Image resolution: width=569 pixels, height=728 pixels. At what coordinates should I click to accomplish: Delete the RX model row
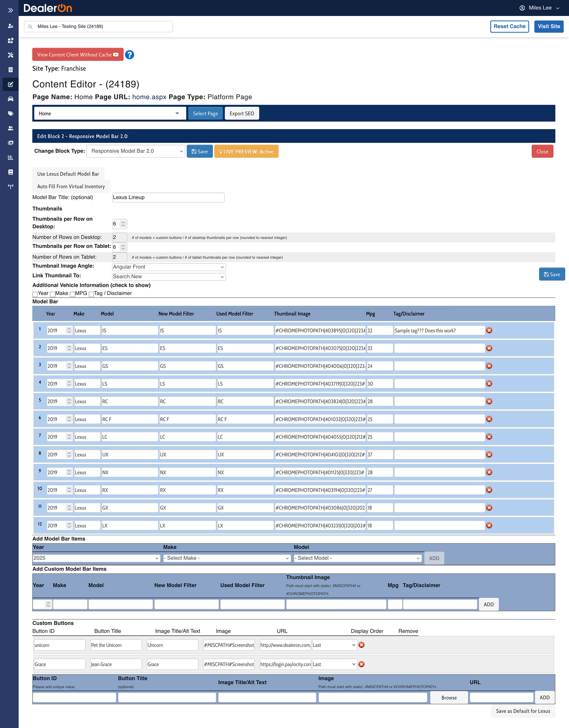489,490
